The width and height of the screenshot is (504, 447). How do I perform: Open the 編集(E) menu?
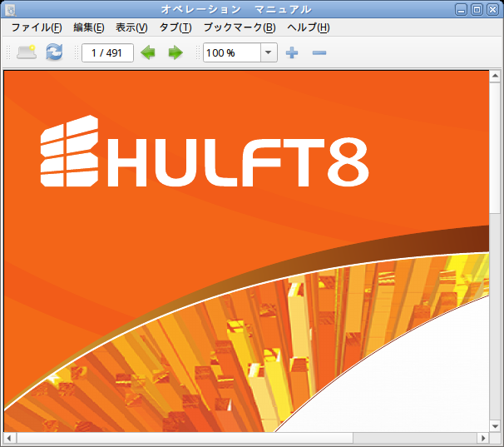click(x=89, y=27)
